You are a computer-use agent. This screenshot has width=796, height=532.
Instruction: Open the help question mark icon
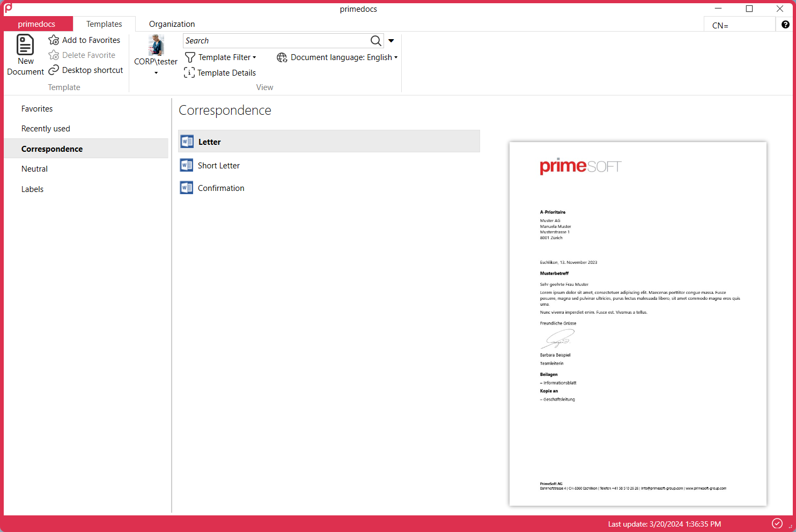pyautogui.click(x=785, y=25)
